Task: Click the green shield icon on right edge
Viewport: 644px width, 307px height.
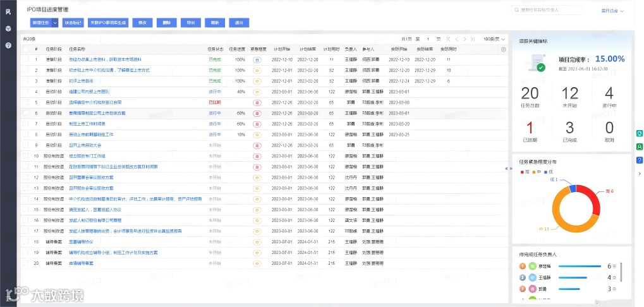Action: coord(639,133)
